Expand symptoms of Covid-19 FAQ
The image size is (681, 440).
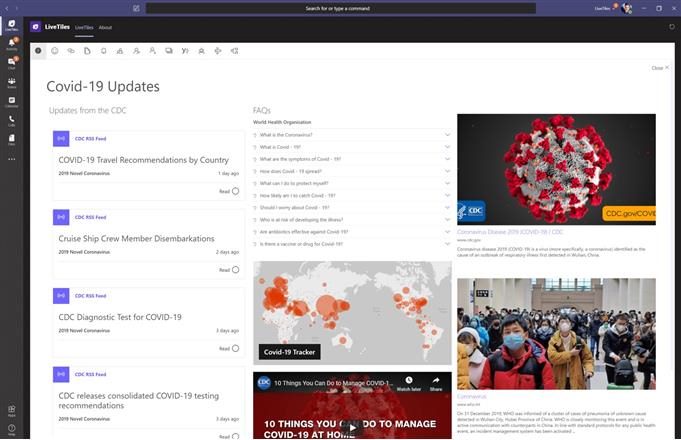(x=352, y=159)
